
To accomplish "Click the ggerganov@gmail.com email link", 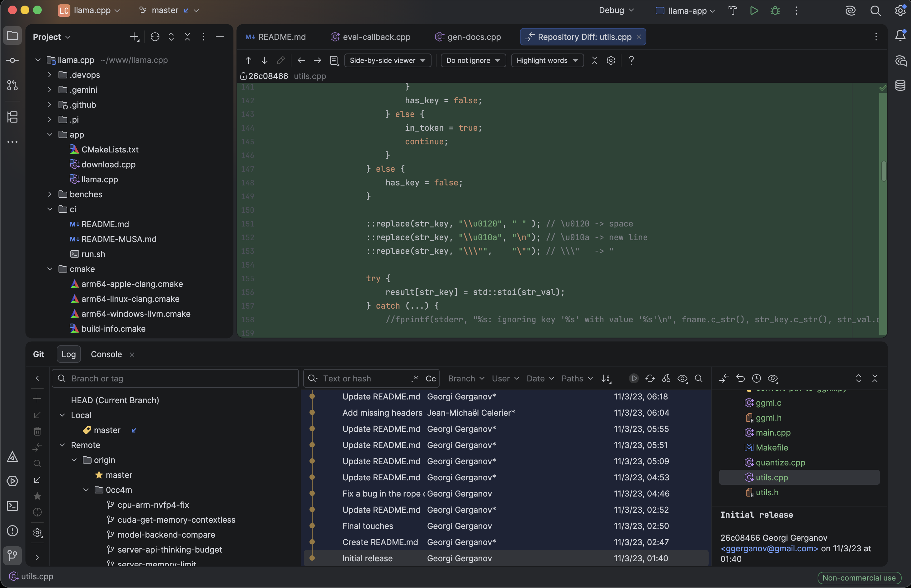I will (769, 548).
